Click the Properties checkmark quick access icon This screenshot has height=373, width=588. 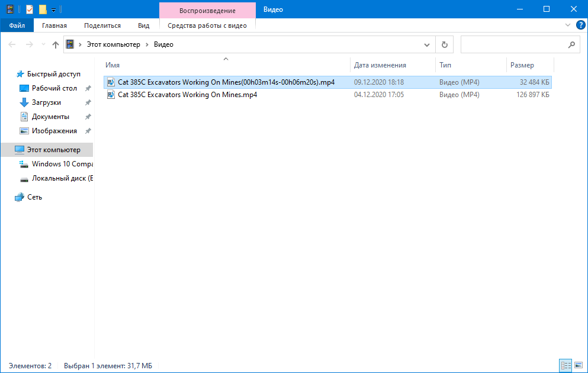[x=30, y=9]
